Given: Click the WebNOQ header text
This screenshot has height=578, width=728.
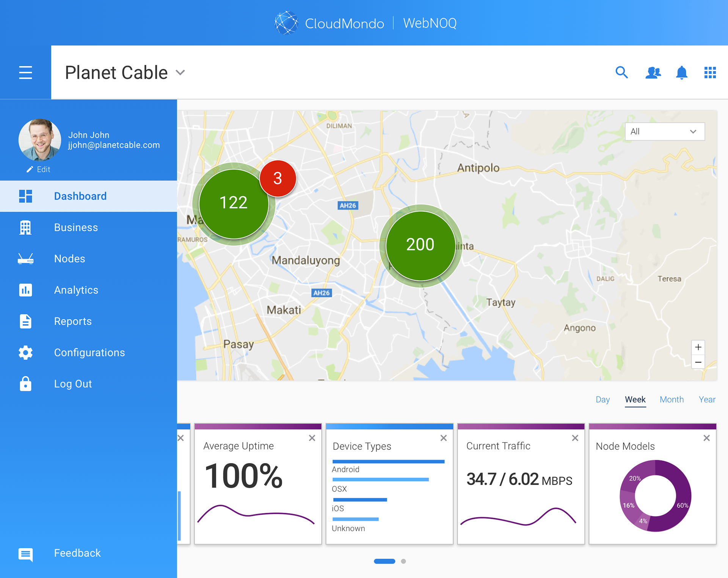Looking at the screenshot, I should click(x=430, y=23).
